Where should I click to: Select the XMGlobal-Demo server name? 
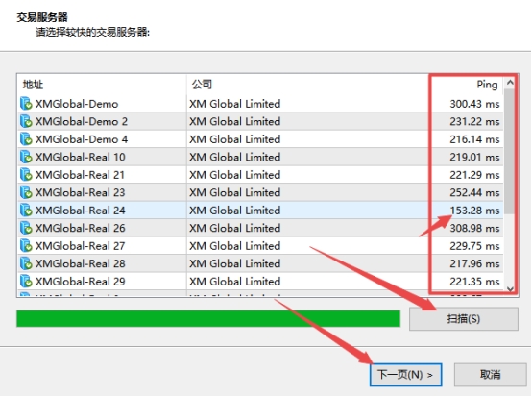[x=77, y=104]
